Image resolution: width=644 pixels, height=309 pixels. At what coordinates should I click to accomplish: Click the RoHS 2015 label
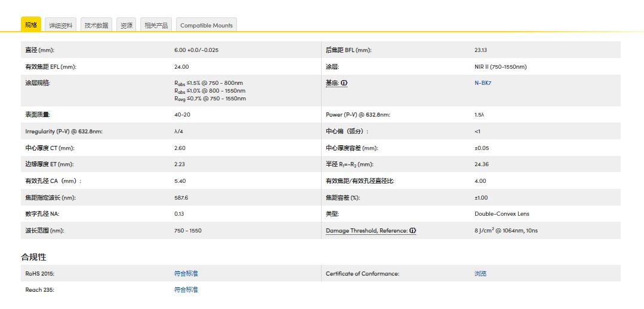[40, 273]
